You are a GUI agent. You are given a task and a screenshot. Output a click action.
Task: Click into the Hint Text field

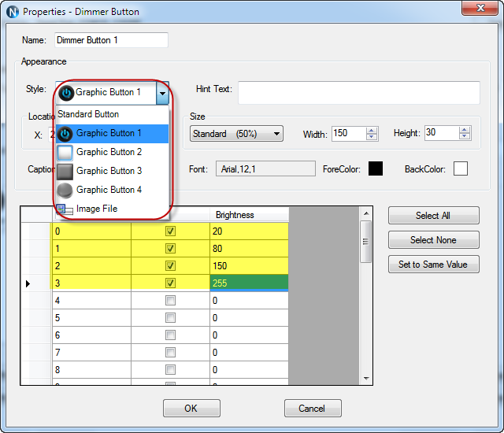pyautogui.click(x=359, y=93)
